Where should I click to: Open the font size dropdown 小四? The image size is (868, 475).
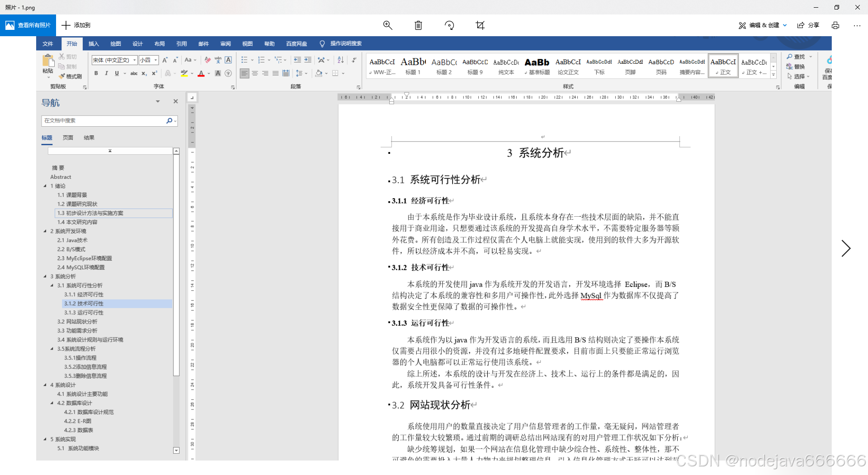click(x=156, y=60)
